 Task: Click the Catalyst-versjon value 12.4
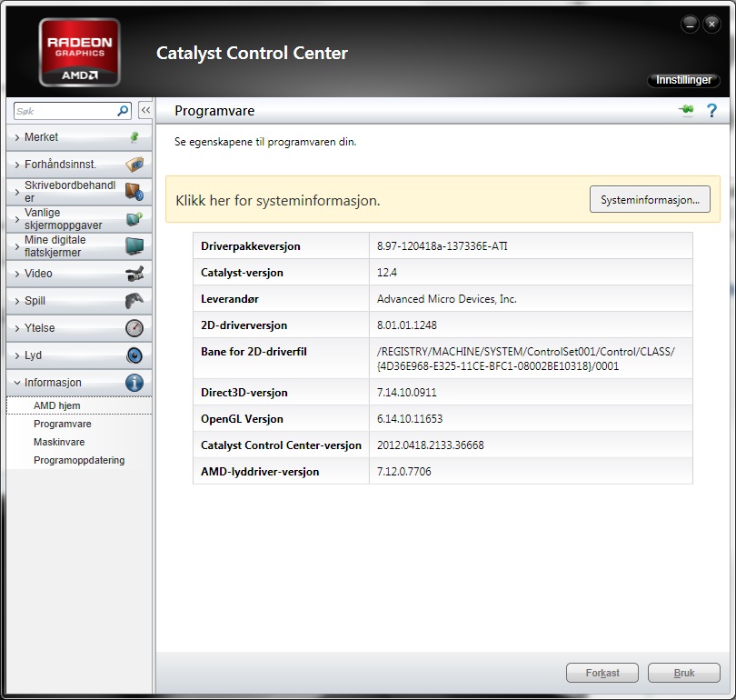tap(387, 273)
